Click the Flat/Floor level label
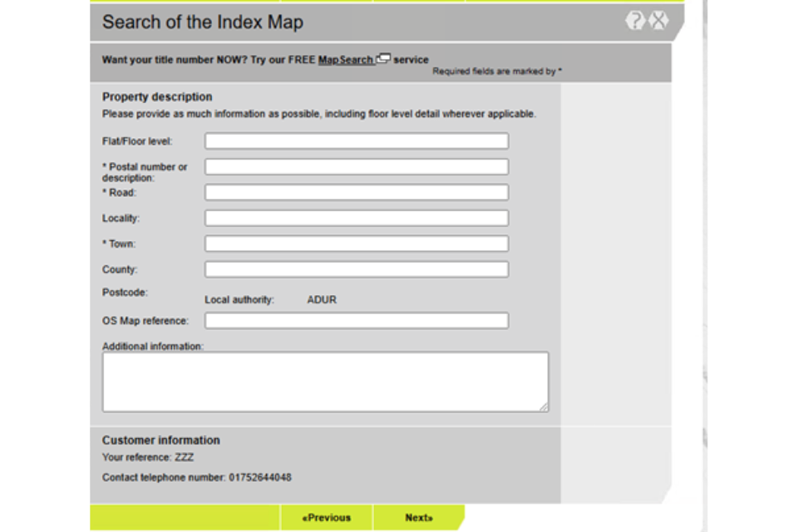This screenshot has width=798, height=532. coord(137,141)
